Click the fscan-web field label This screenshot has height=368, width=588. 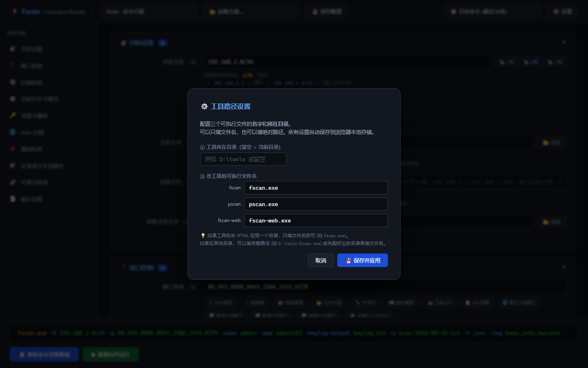[x=229, y=220]
